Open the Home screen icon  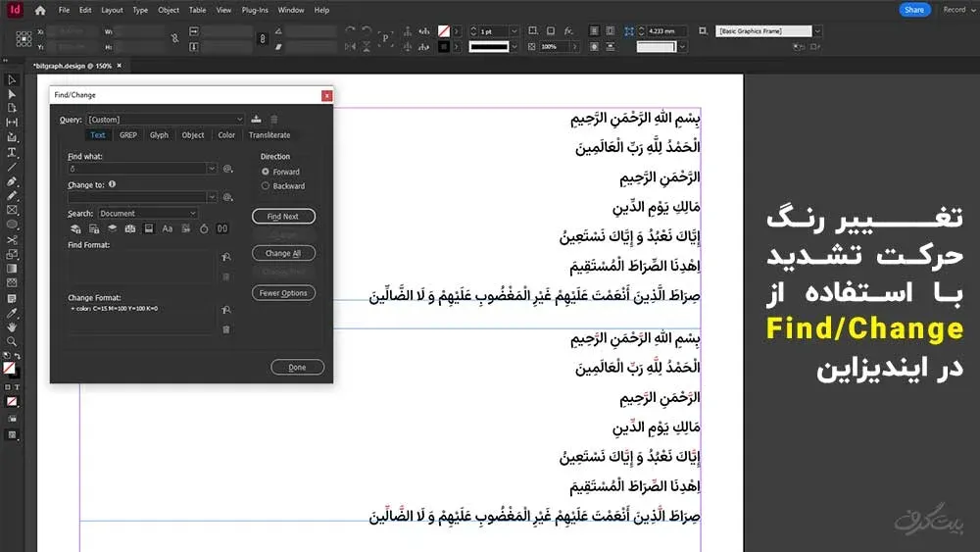(40, 10)
